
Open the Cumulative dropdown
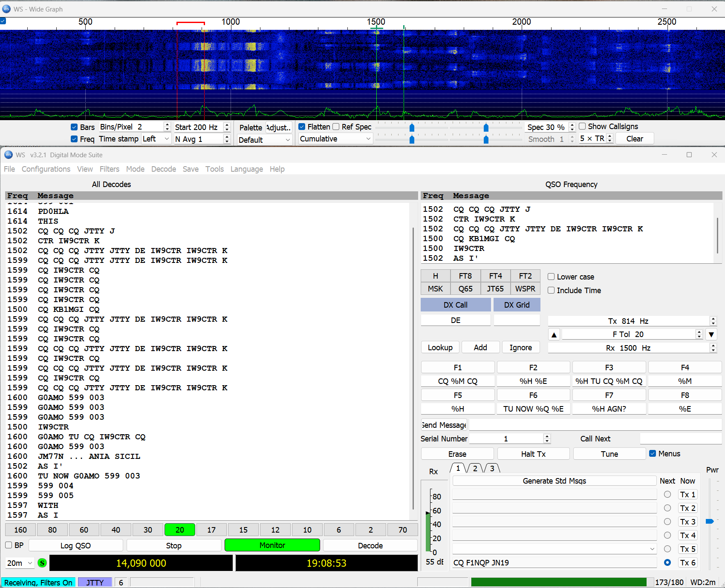(x=335, y=139)
